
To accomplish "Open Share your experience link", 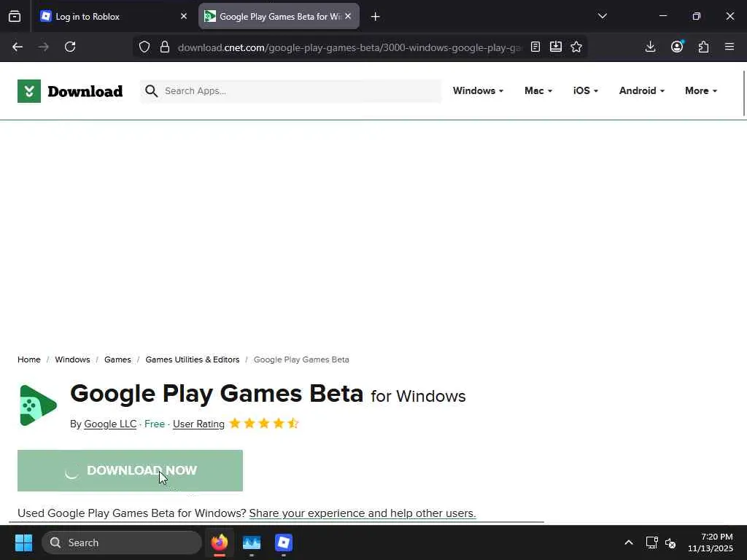I will click(363, 513).
